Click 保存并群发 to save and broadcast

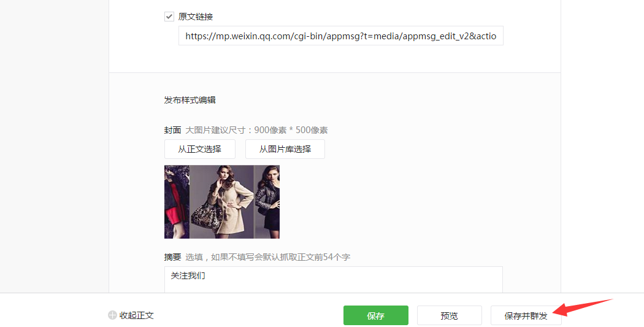526,315
